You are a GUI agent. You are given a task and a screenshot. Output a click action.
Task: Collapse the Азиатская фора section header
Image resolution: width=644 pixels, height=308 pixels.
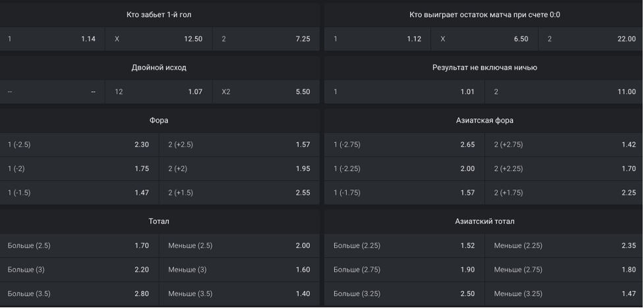point(484,120)
